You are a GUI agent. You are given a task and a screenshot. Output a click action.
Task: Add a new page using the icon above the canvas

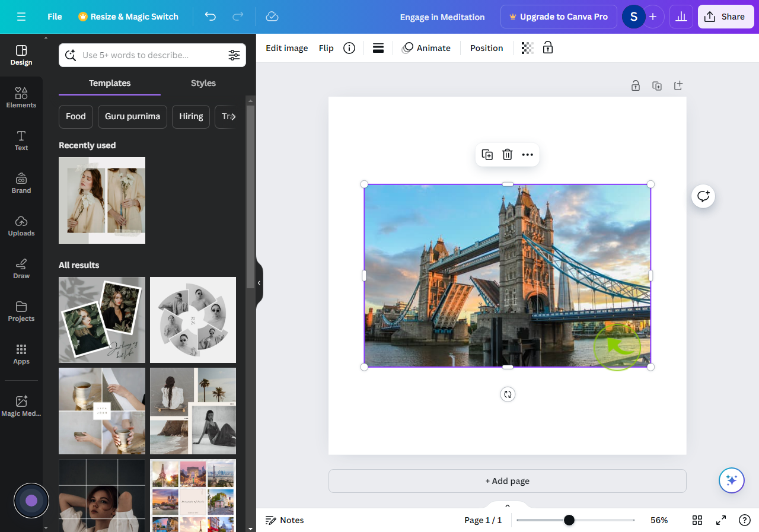[x=678, y=85]
